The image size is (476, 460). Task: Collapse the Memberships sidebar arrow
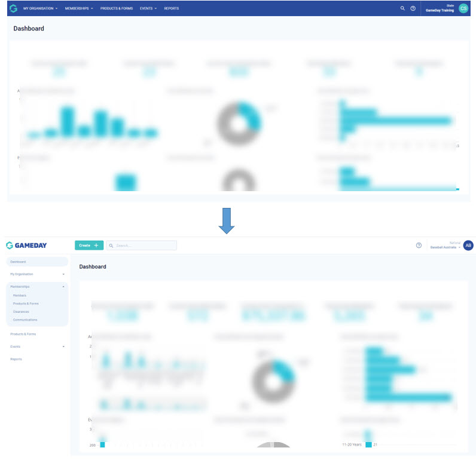tap(63, 287)
